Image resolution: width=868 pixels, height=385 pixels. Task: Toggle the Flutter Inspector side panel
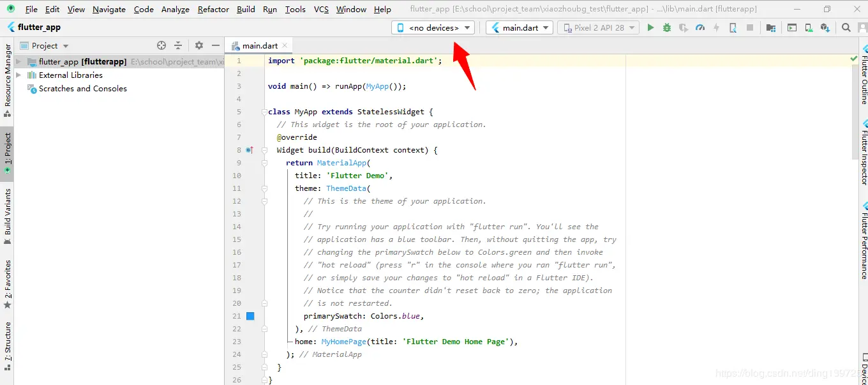pos(864,152)
